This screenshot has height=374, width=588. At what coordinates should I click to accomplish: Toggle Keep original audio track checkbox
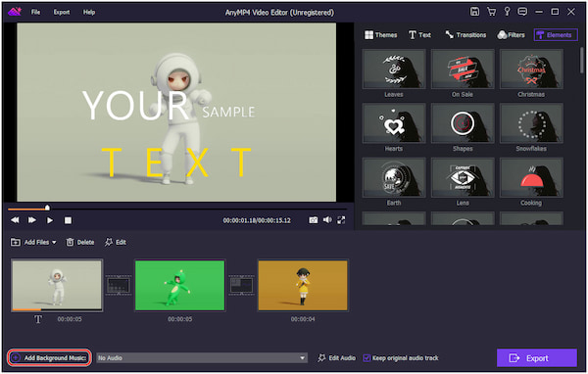367,358
